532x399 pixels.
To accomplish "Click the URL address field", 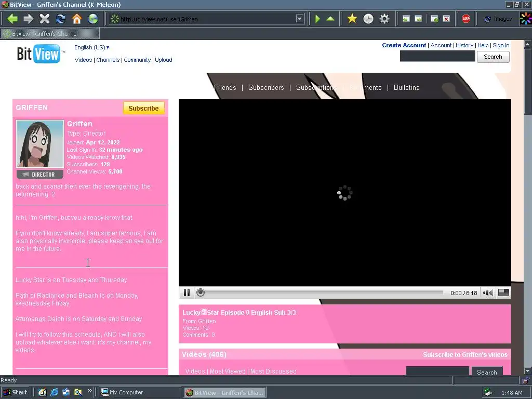I will coord(207,19).
